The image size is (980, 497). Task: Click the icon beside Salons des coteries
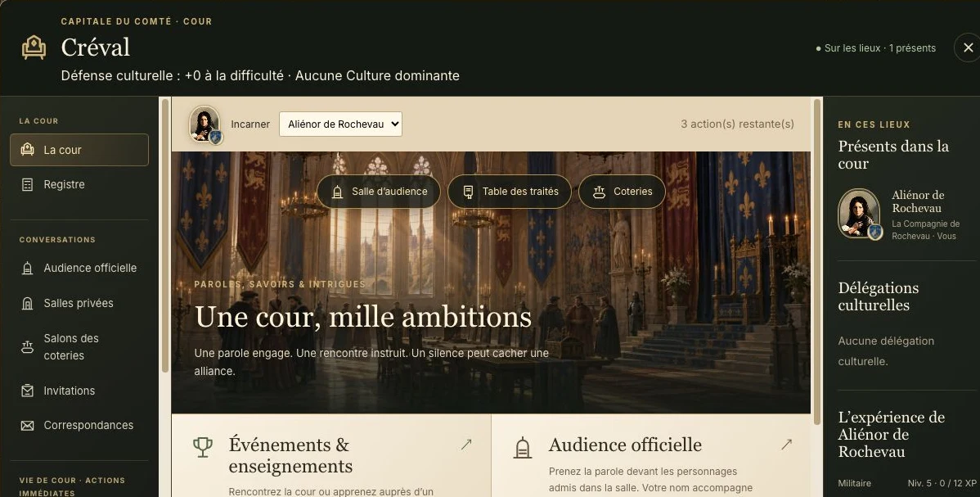[28, 347]
